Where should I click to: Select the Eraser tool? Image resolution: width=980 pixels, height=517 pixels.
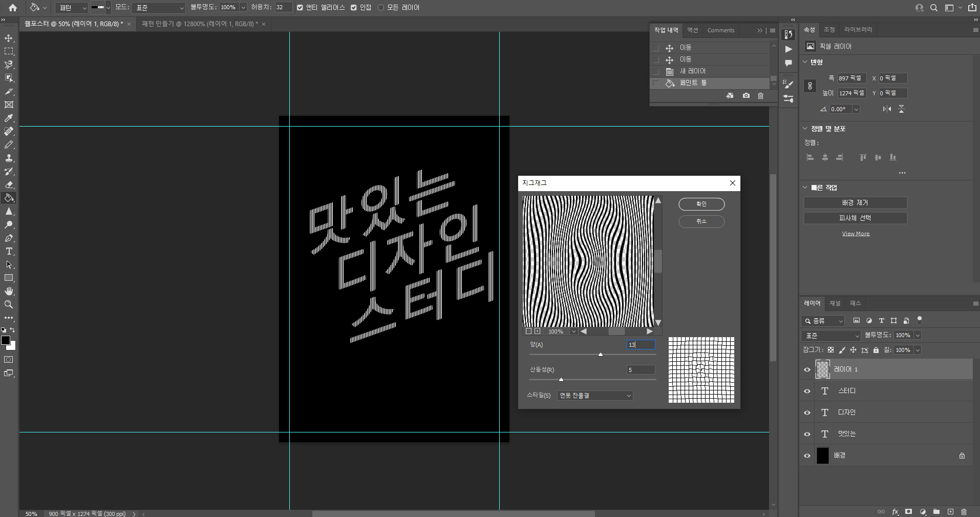click(x=9, y=184)
